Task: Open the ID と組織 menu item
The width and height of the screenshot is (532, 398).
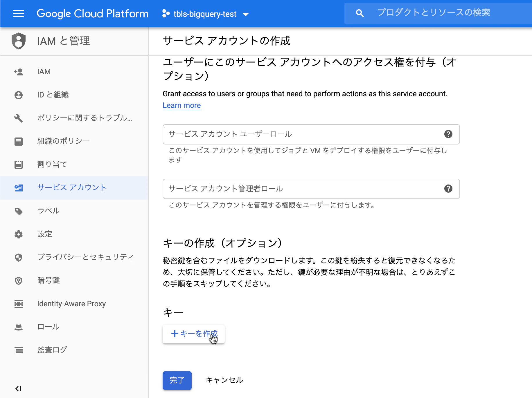Action: point(74,95)
